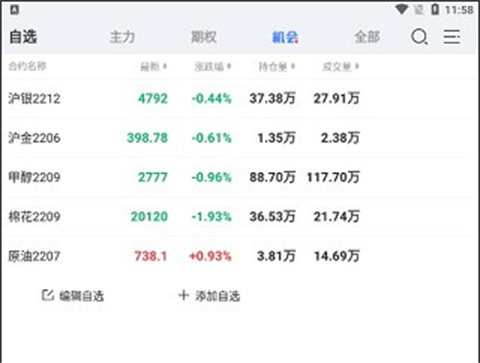This screenshot has width=480, height=363.
Task: Tap the Wi-Fi status icon
Action: coord(402,9)
